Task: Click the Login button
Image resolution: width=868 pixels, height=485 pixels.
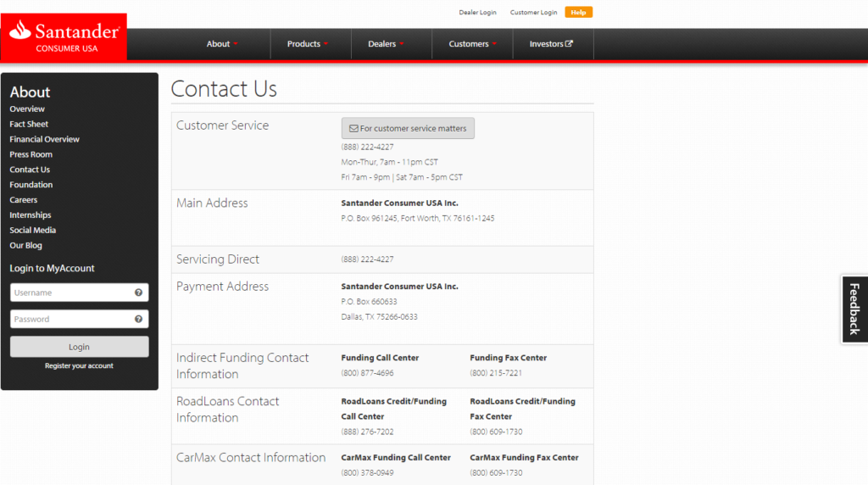Action: tap(79, 347)
